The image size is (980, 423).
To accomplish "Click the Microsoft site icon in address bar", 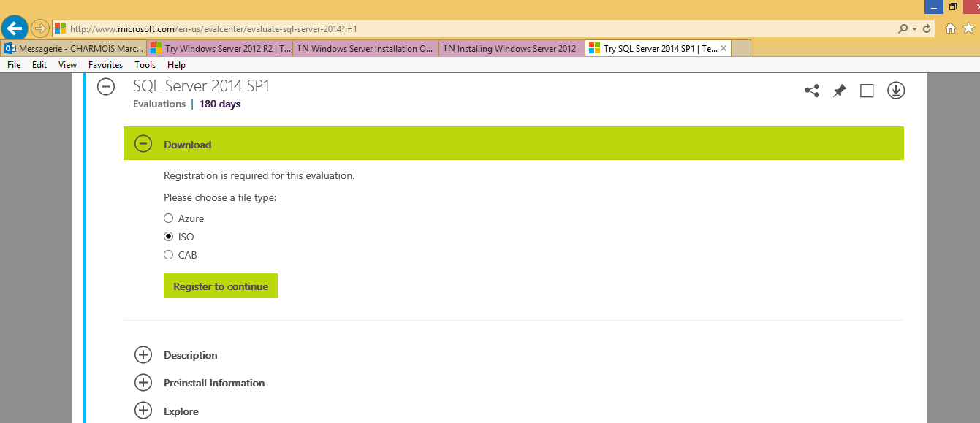I will pos(61,29).
